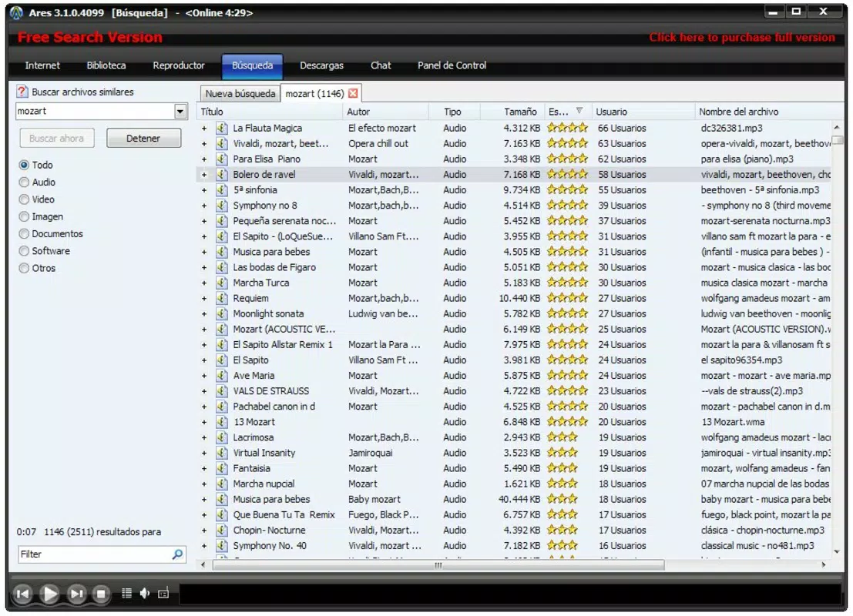Screen dimensions: 853x616
Task: Click the horizontal scrollbar right arrow
Action: [823, 565]
